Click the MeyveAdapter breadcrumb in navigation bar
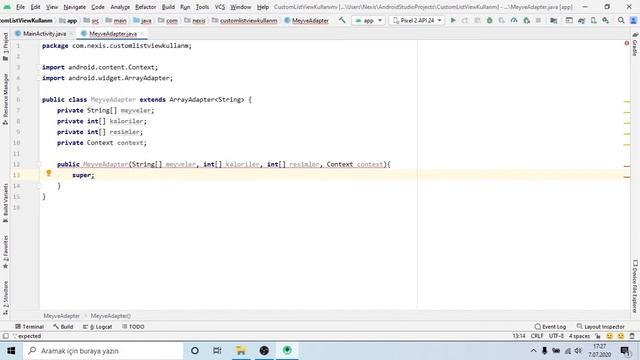 (306, 20)
